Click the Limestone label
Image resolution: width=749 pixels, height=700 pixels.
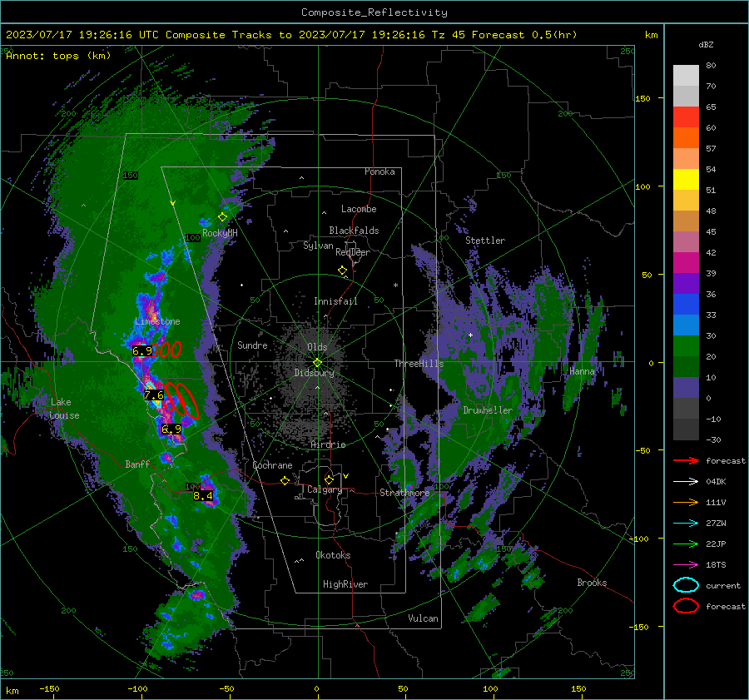(x=157, y=321)
